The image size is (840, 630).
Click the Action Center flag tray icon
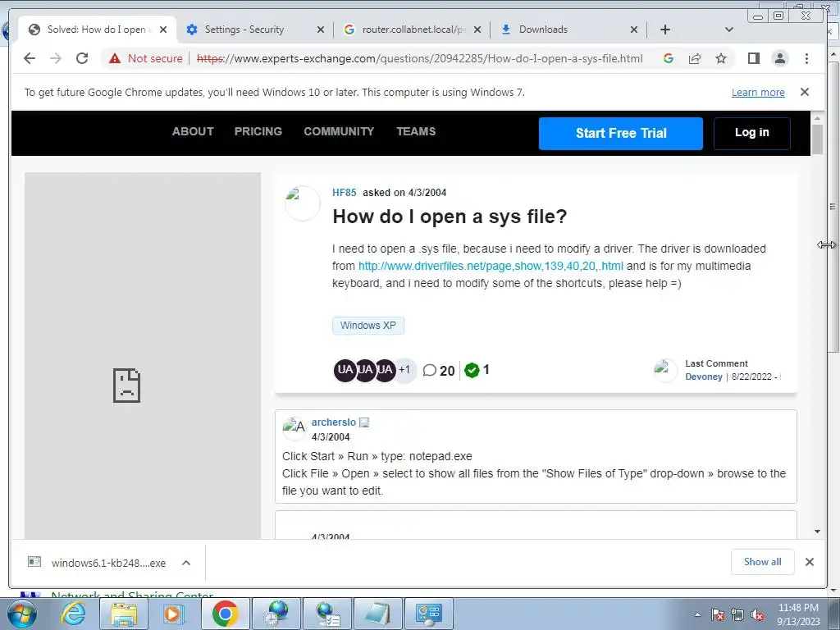pos(718,614)
